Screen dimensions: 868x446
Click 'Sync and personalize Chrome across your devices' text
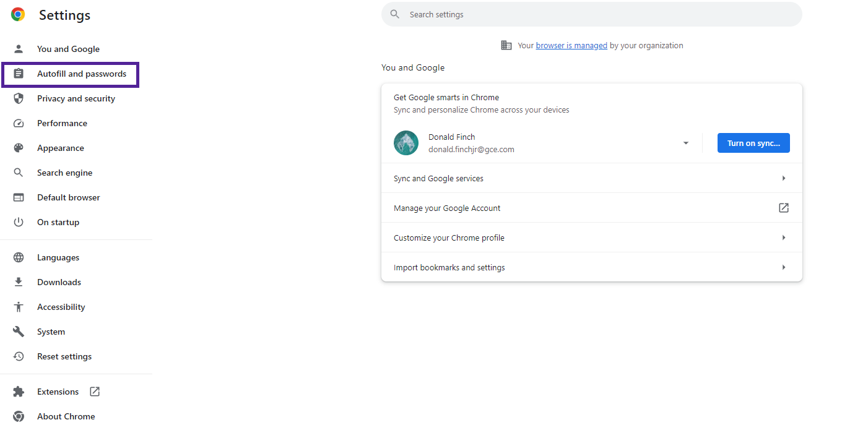coord(482,110)
